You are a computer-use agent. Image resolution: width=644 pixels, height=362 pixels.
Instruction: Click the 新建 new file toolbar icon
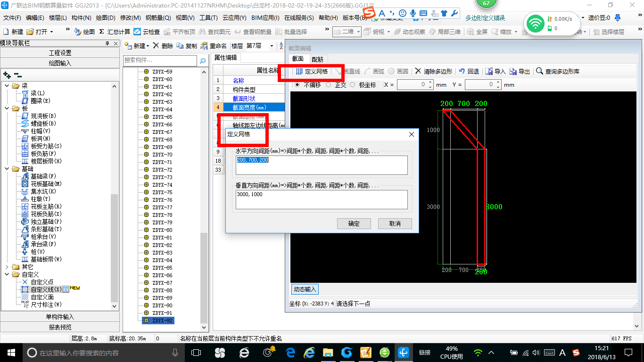[13, 32]
